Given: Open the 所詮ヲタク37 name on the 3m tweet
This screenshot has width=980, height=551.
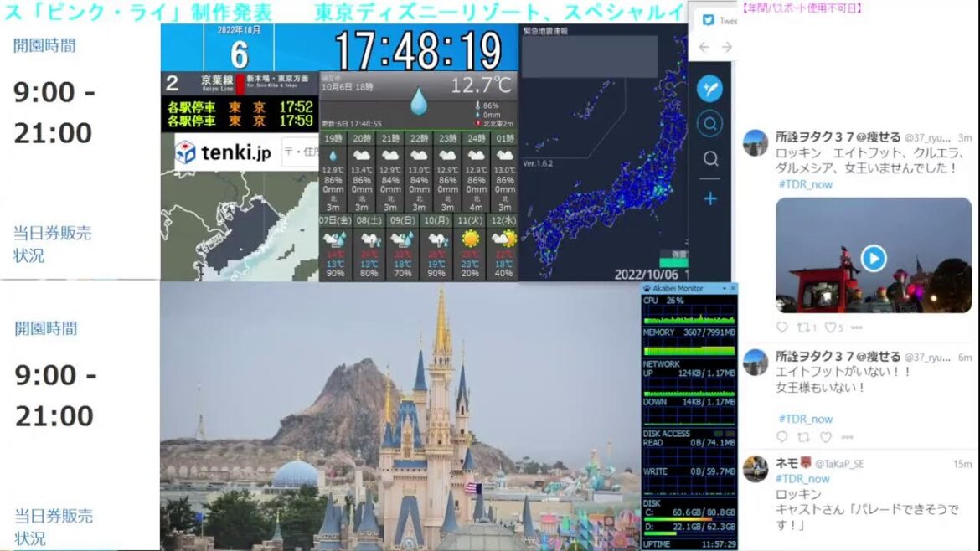Looking at the screenshot, I should (838, 136).
